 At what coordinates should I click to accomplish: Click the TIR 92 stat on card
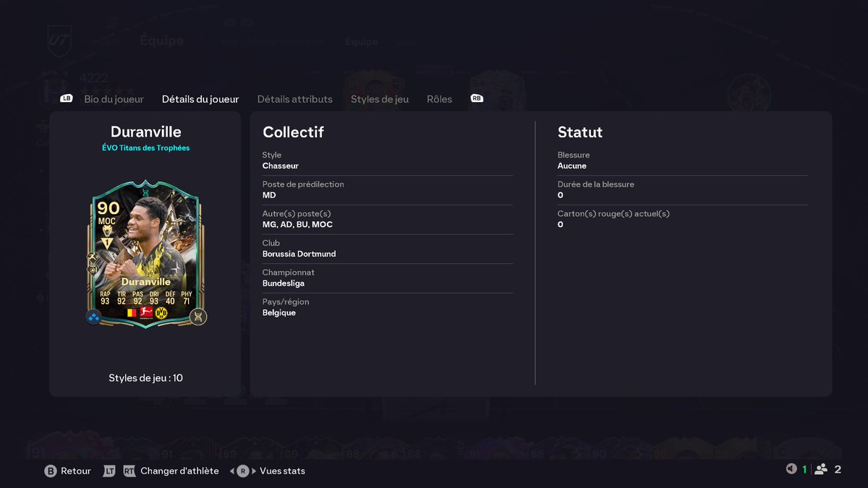122,298
